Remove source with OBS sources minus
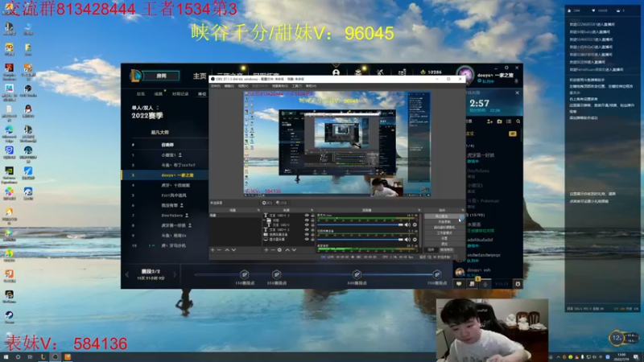 click(x=273, y=249)
